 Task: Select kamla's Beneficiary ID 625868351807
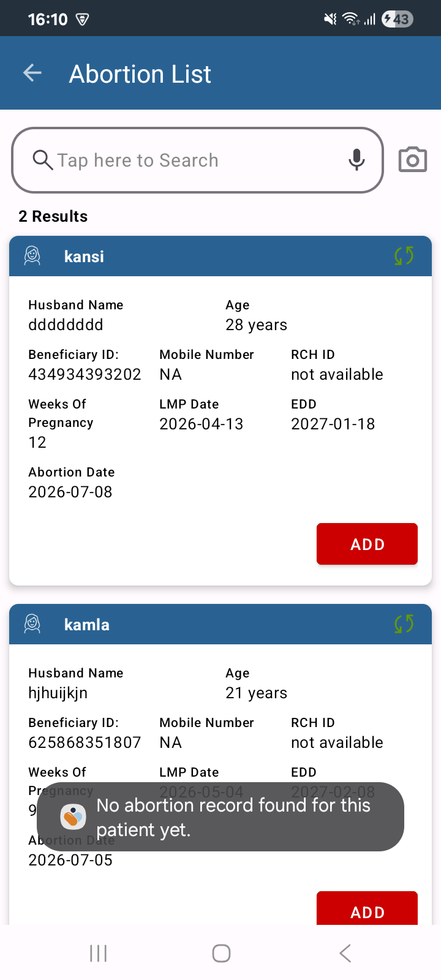pos(85,742)
